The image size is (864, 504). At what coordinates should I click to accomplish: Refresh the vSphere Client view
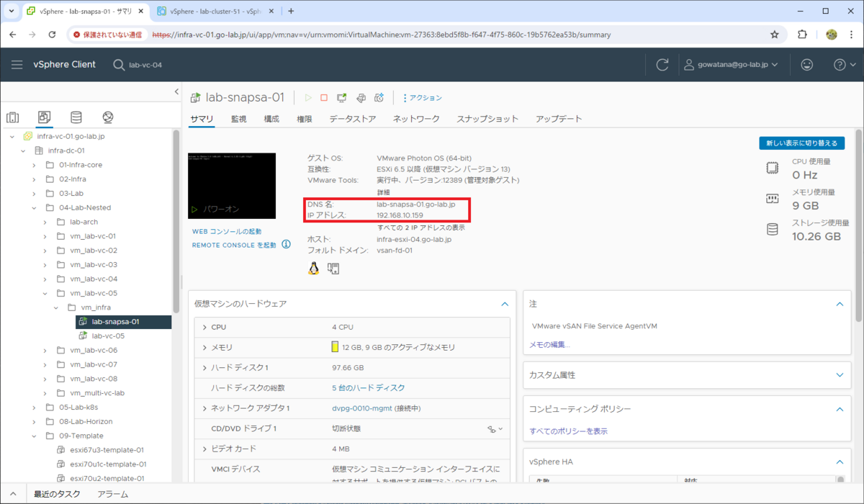tap(662, 65)
